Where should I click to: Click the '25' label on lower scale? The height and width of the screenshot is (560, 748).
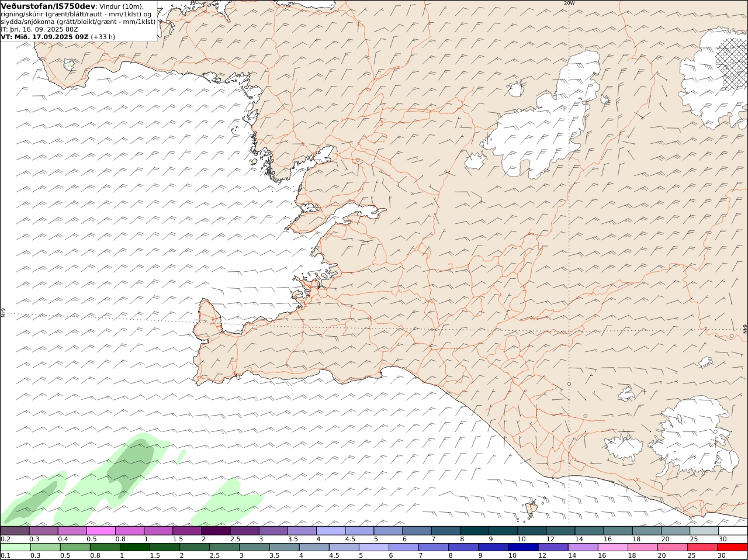[x=692, y=555]
